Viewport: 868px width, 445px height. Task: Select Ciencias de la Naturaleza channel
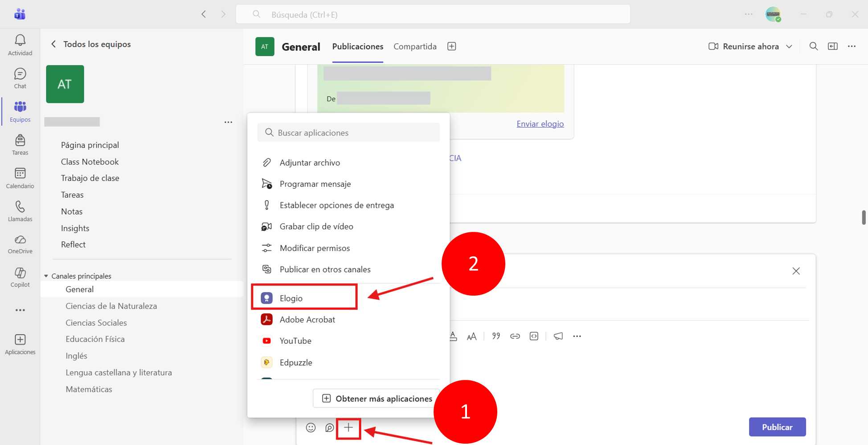[x=111, y=306]
